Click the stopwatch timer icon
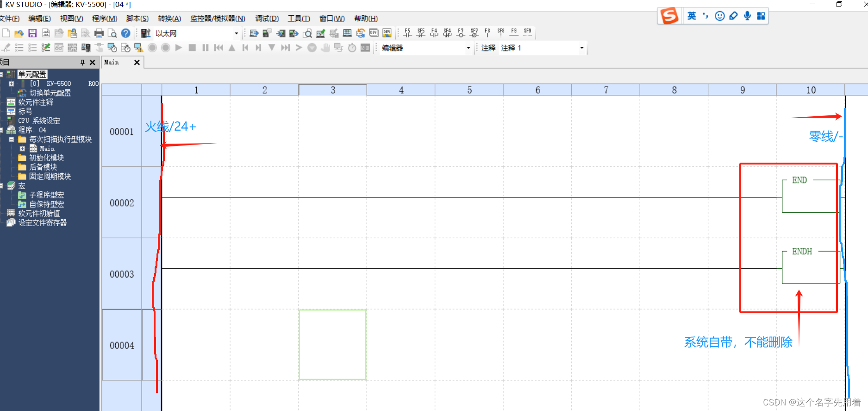The width and height of the screenshot is (868, 411). pos(352,48)
